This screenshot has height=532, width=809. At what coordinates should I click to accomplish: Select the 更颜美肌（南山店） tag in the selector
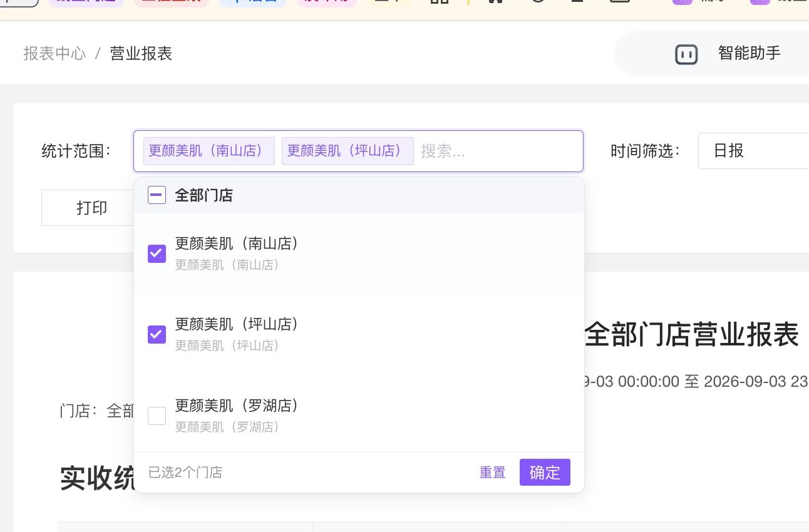click(209, 151)
